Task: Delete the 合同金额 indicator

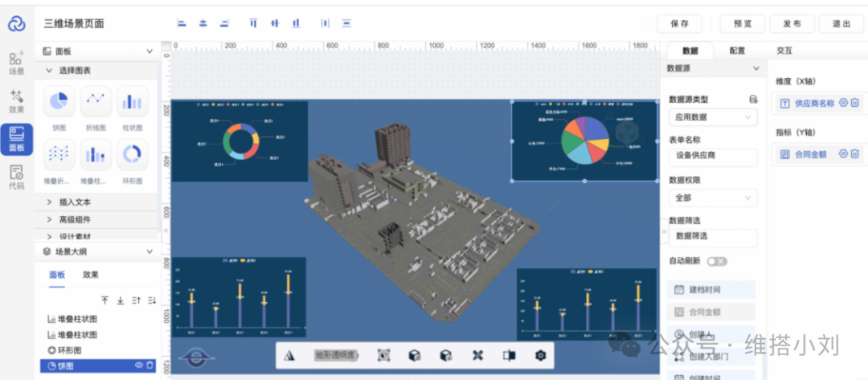Action: [854, 153]
